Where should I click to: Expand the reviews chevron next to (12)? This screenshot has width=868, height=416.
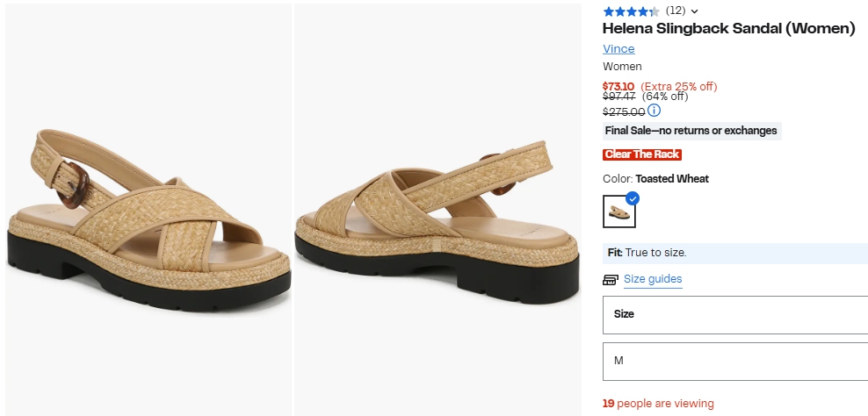tap(694, 11)
